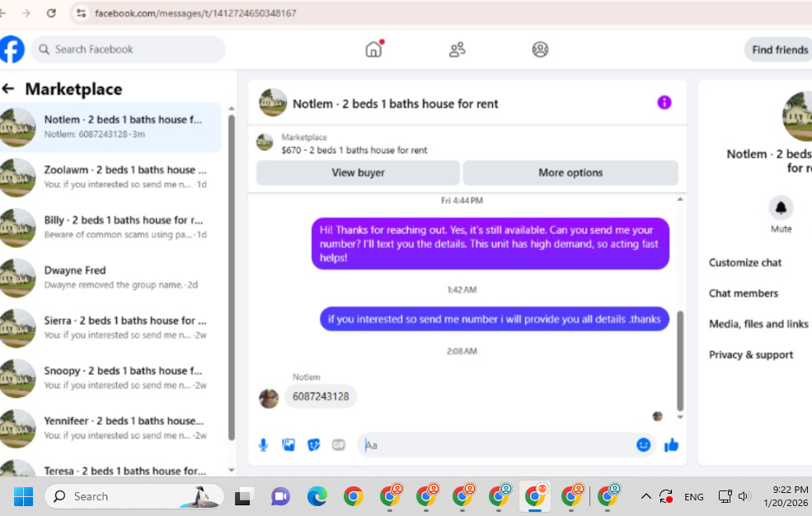Go back using the Marketplace back arrow
This screenshot has height=516, width=812.
8,88
